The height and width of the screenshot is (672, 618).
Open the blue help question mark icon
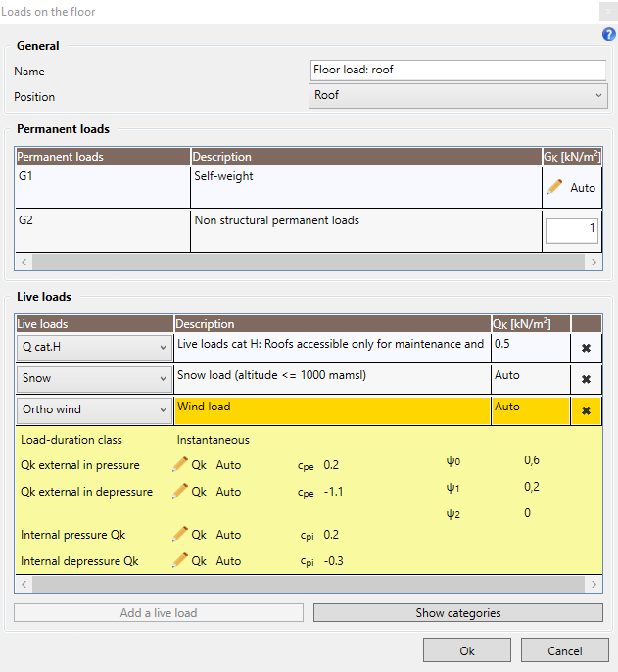click(x=608, y=34)
